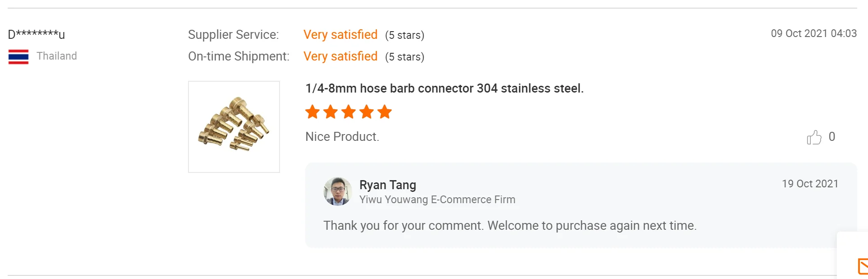
Task: Click the 'Thank you for your comment' reply
Action: [x=510, y=226]
